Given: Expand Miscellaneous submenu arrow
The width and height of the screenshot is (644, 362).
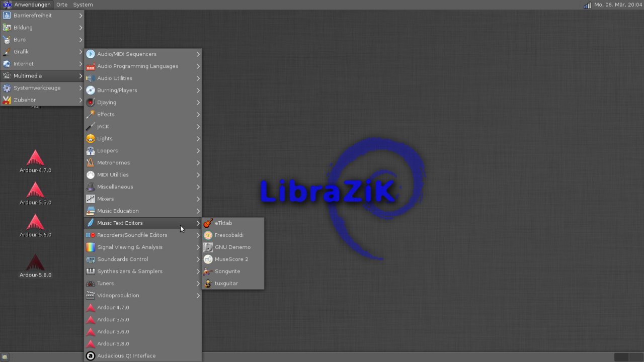Looking at the screenshot, I should click(x=198, y=187).
